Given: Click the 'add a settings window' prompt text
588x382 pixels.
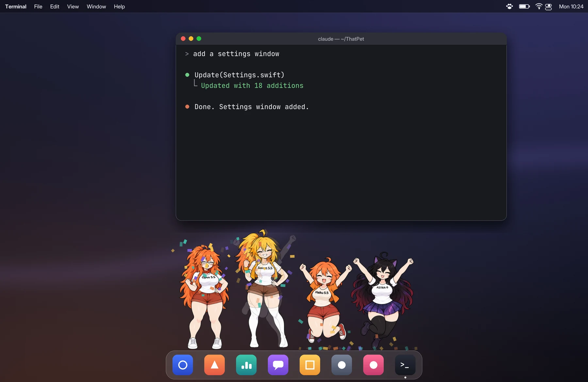Looking at the screenshot, I should click(236, 54).
